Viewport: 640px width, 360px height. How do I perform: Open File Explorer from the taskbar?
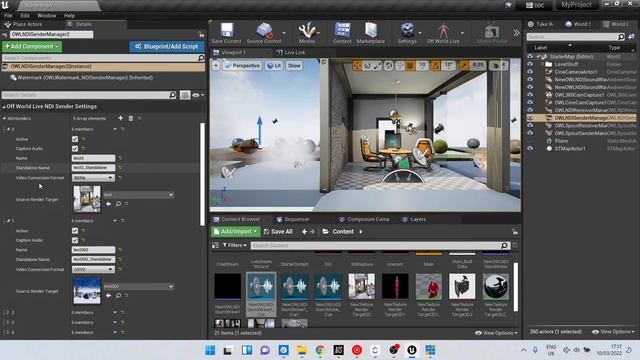[302, 350]
